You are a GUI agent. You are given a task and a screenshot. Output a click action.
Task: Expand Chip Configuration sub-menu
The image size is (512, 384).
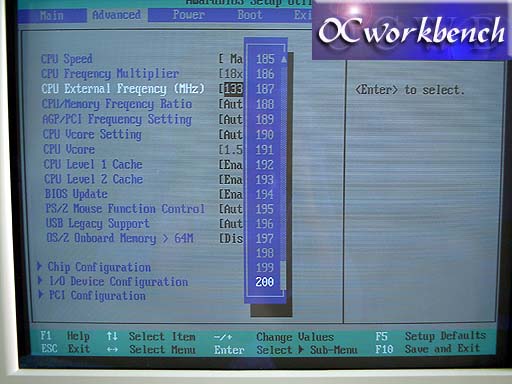click(x=99, y=267)
